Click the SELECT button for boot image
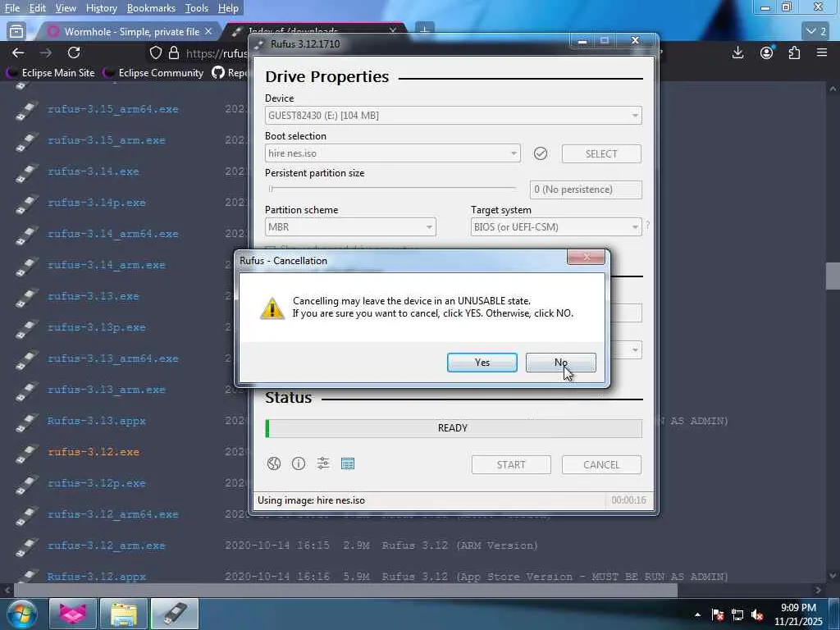The width and height of the screenshot is (840, 630). coord(601,153)
